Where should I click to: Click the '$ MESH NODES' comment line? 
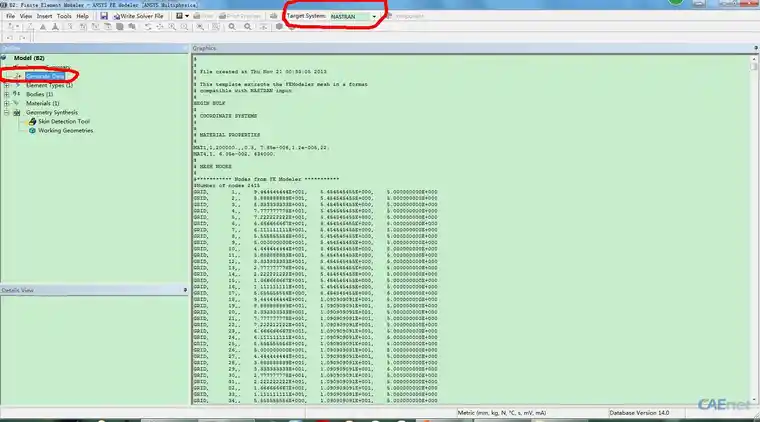(213, 167)
